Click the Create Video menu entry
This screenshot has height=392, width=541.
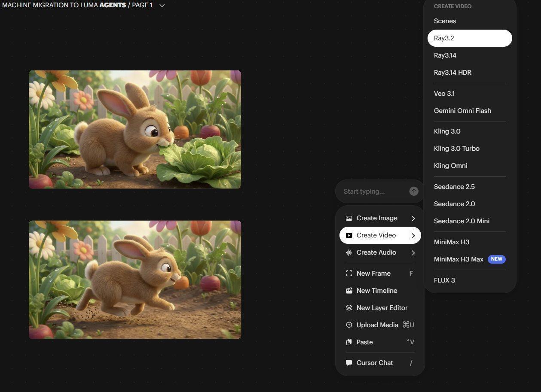[x=380, y=235]
